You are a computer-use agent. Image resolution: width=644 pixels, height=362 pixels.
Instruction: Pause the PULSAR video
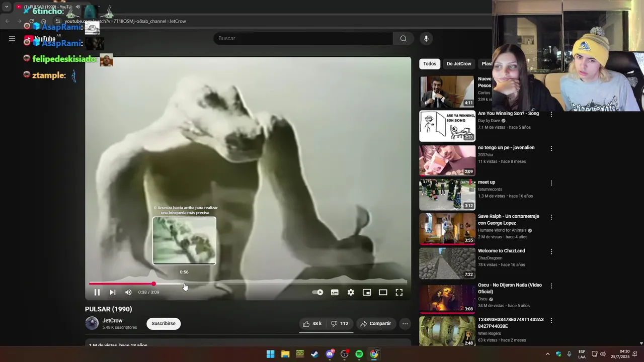(x=97, y=292)
